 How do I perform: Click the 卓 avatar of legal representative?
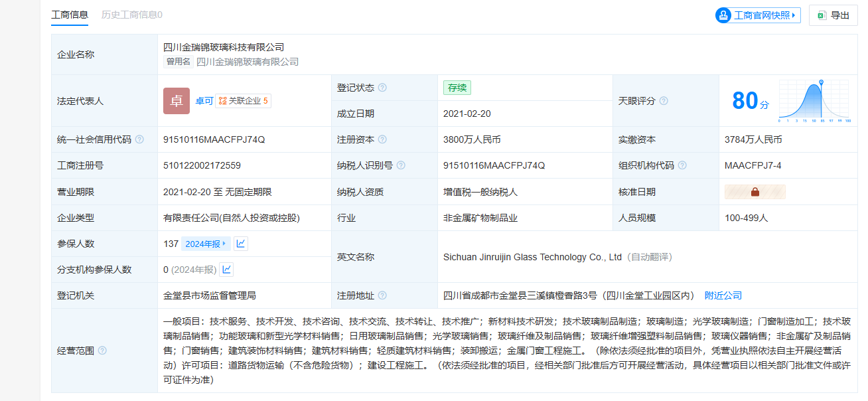coord(177,101)
